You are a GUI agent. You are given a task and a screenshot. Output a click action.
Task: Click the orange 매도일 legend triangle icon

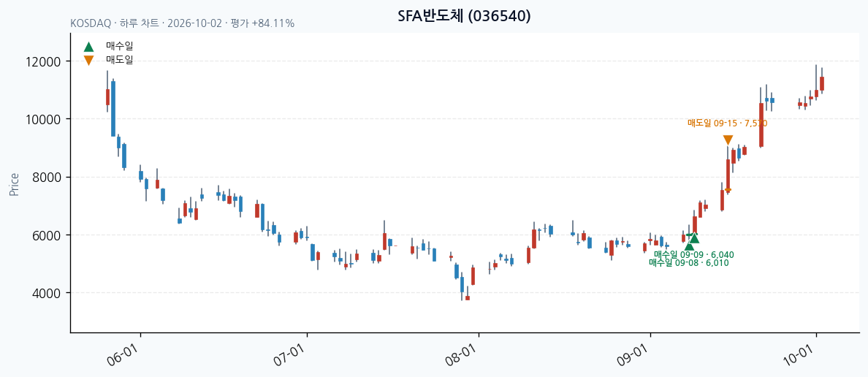click(88, 61)
